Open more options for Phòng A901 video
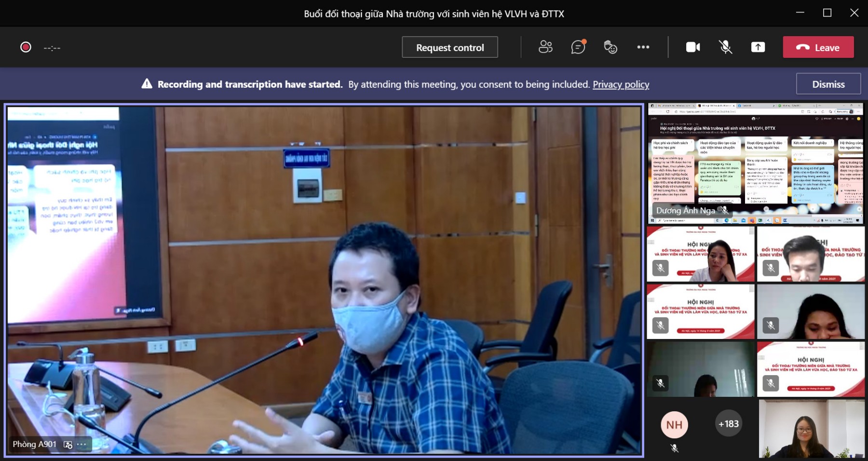 pos(82,445)
